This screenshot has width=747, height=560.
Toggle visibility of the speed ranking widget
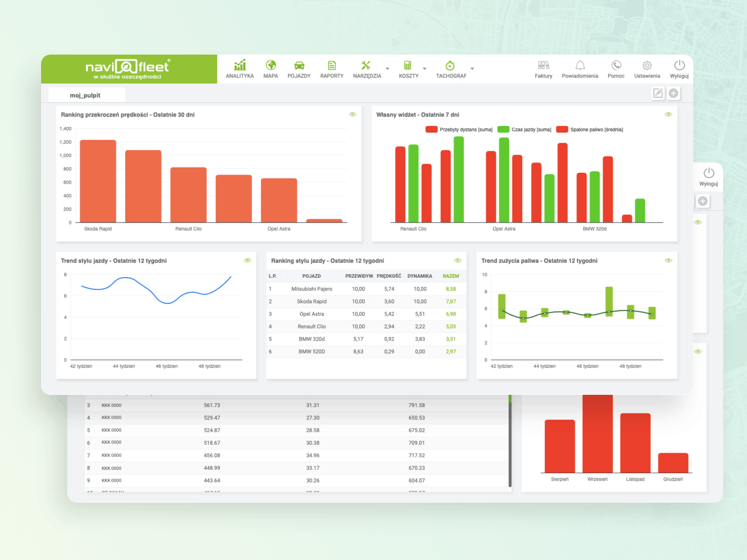pyautogui.click(x=352, y=114)
